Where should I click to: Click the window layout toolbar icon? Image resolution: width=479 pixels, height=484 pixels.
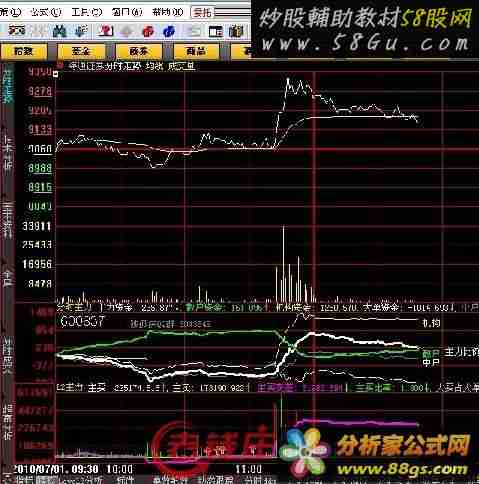(216, 32)
